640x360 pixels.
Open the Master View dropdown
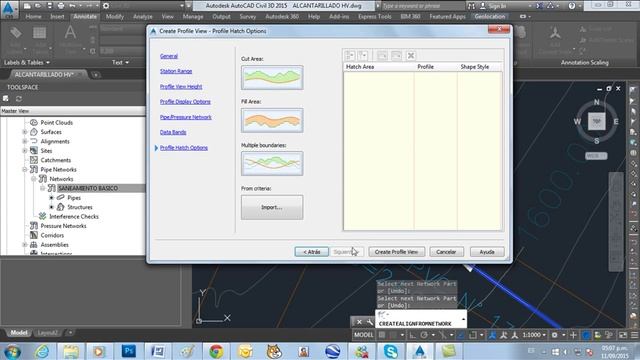point(73,111)
